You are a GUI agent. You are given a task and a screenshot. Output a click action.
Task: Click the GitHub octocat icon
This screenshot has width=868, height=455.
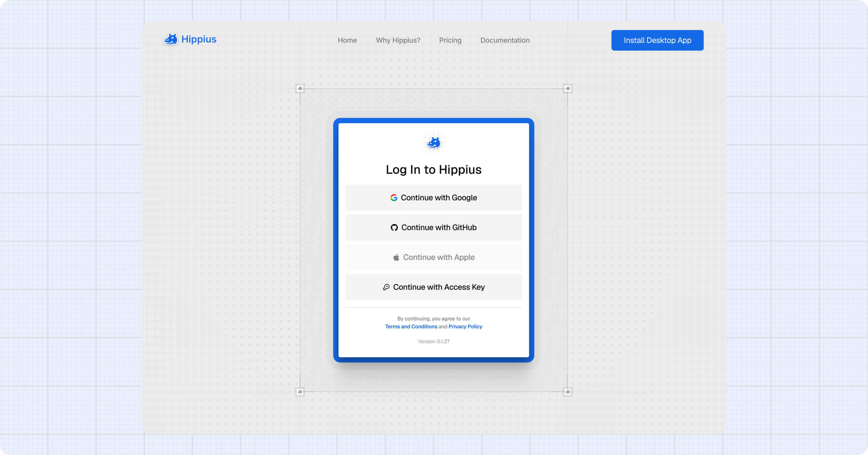[x=394, y=228]
